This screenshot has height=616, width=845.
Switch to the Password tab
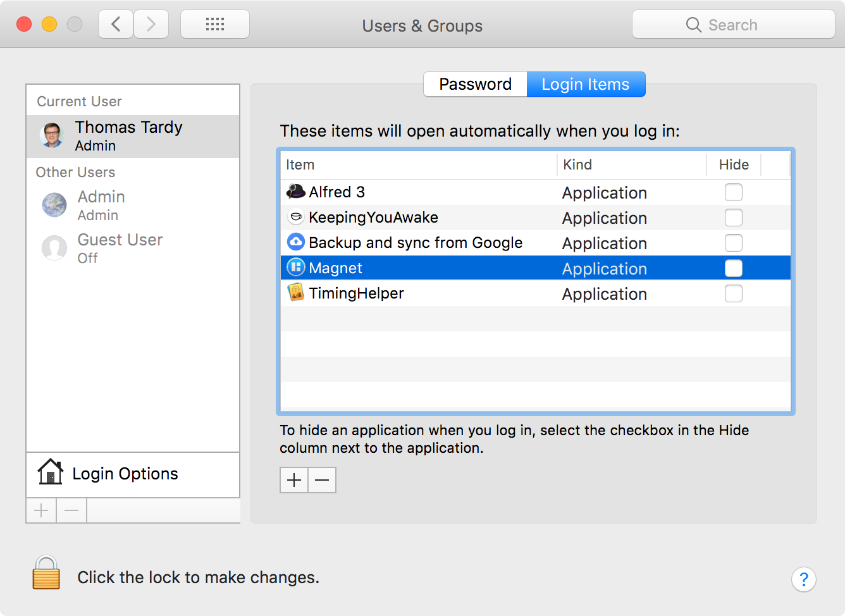tap(476, 84)
